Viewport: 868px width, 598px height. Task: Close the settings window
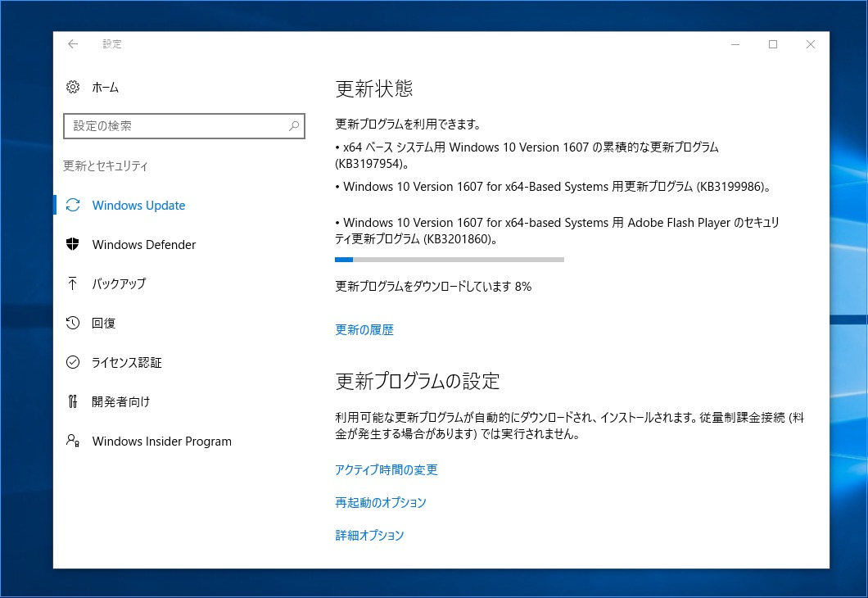coord(811,44)
